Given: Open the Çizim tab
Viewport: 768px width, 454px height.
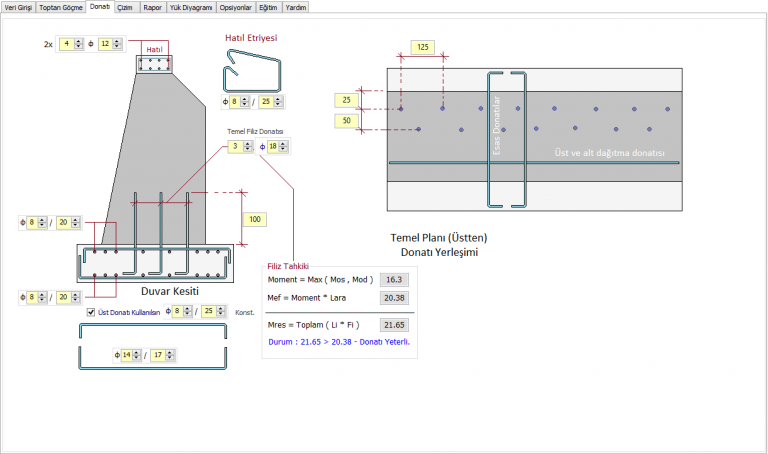Looking at the screenshot, I should [x=125, y=7].
